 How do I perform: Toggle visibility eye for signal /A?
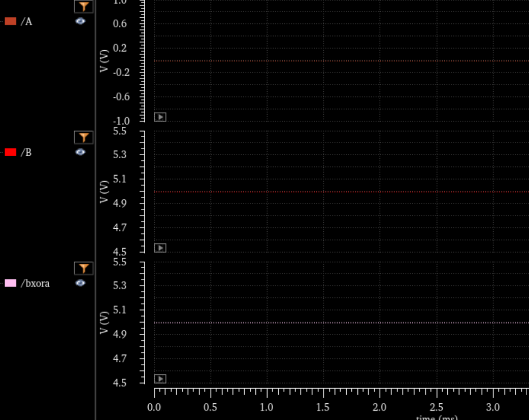pyautogui.click(x=80, y=21)
